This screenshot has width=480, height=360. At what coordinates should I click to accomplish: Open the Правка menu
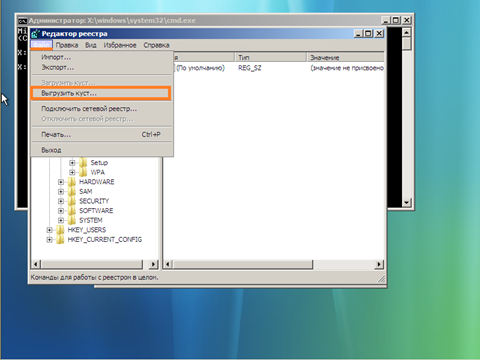[x=67, y=45]
